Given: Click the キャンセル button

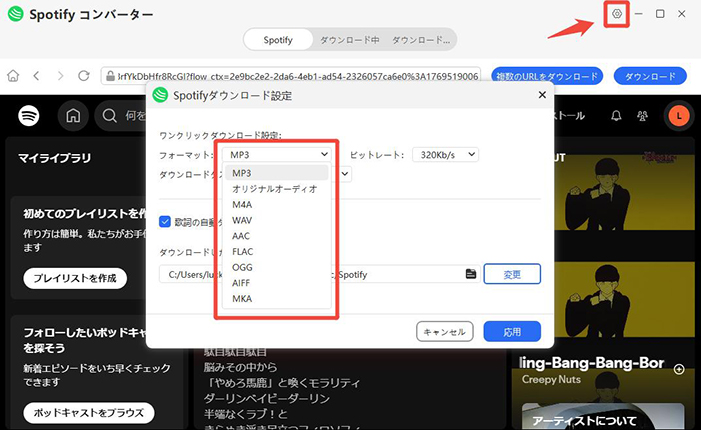Looking at the screenshot, I should [x=444, y=332].
